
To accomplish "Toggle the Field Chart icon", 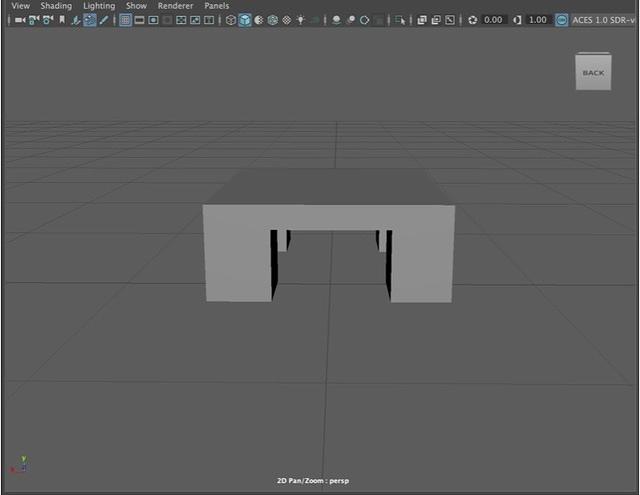I will coord(181,20).
